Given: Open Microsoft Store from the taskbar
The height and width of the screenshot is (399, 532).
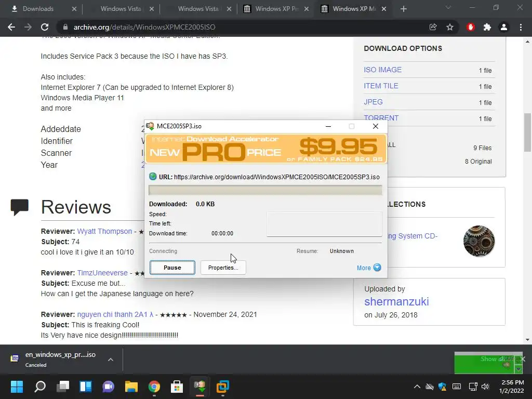Looking at the screenshot, I should tap(177, 387).
